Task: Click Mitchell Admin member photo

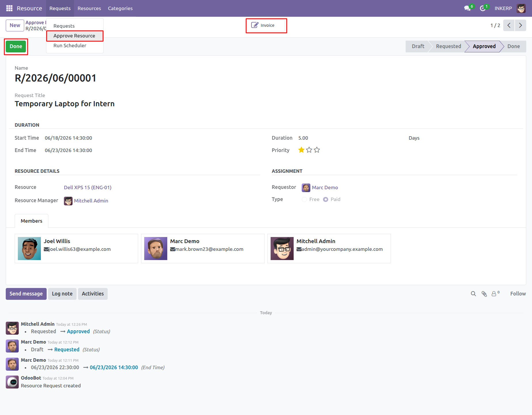Action: point(282,249)
